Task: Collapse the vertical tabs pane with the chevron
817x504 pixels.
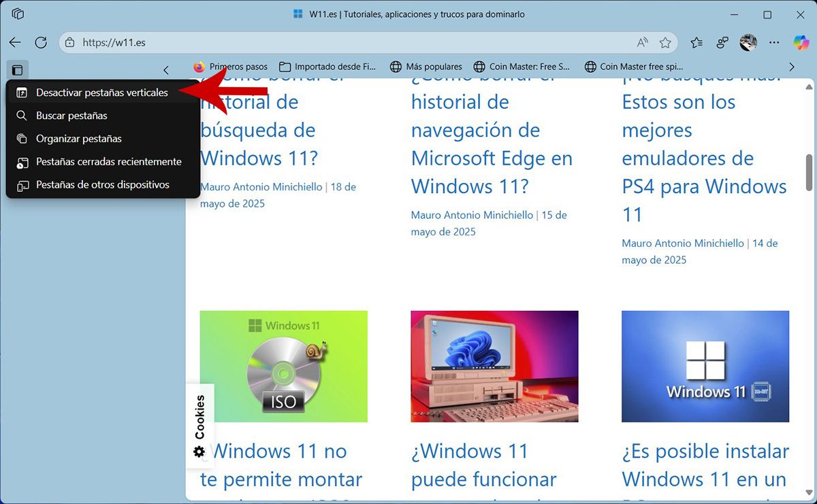Action: [166, 69]
